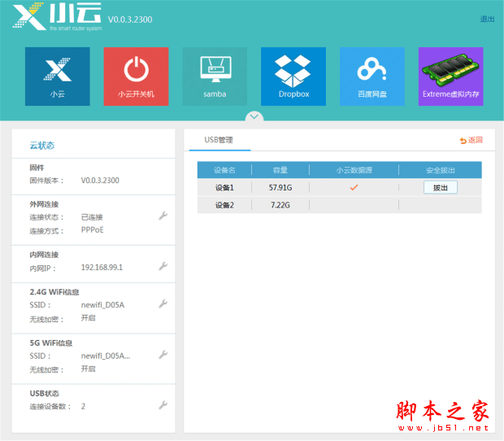
Task: Open USB状态 settings wrench icon
Action: [163, 405]
